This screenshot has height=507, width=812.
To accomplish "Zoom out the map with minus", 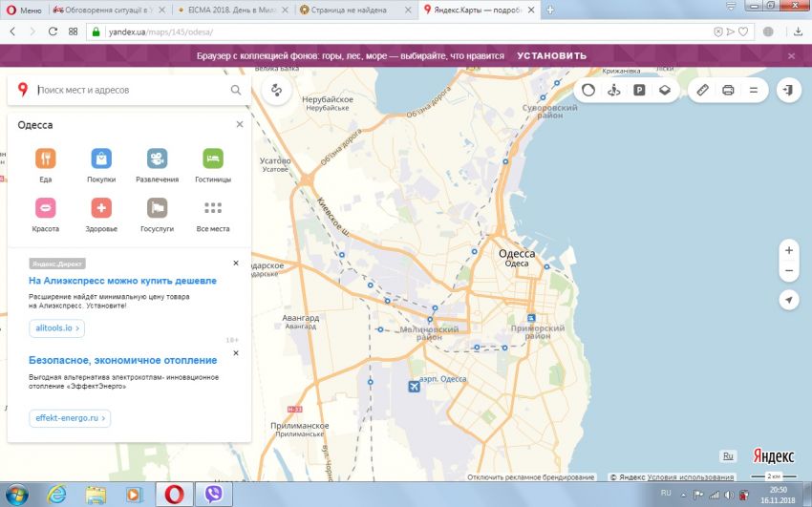I will 789,270.
